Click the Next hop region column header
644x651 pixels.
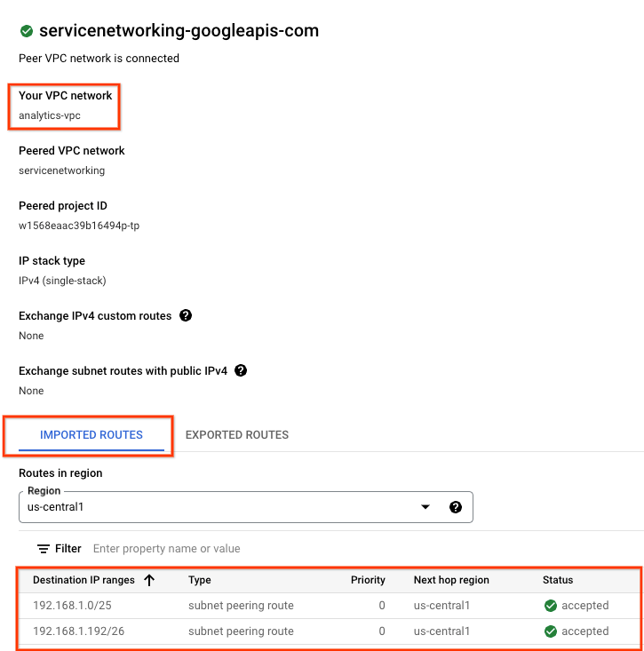pos(451,580)
